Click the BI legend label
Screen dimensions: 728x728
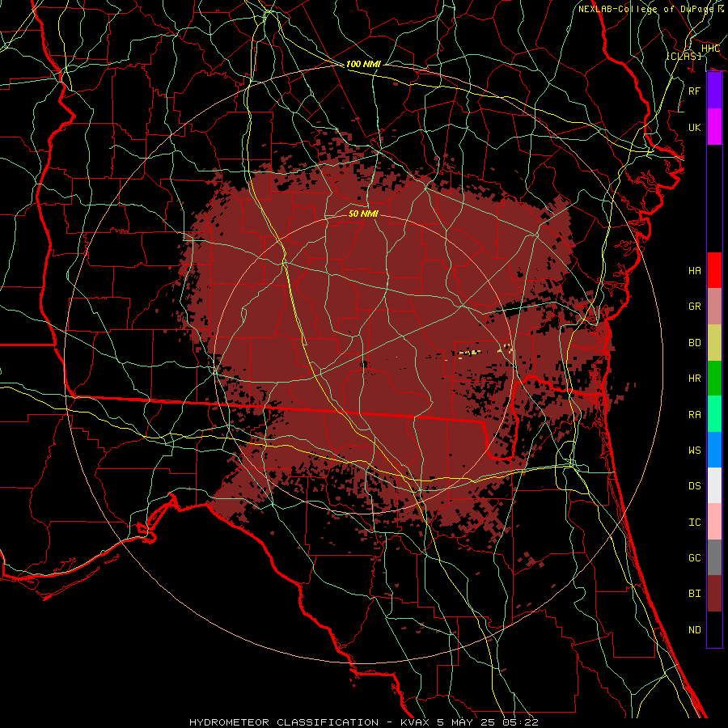(x=695, y=594)
